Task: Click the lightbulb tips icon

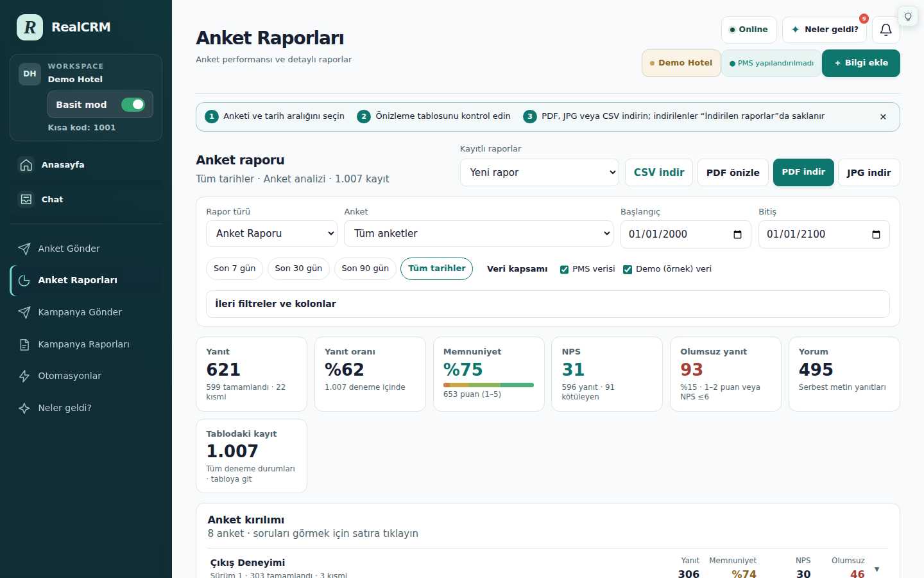Action: [908, 17]
